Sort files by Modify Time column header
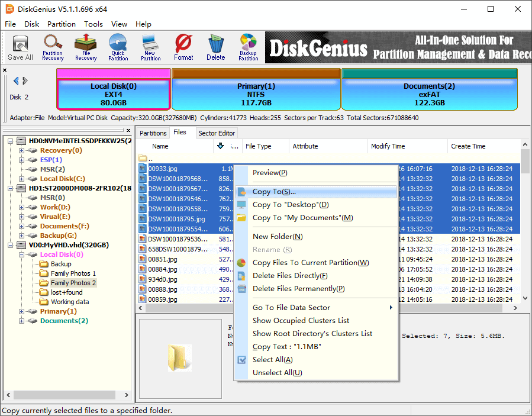Image resolution: width=532 pixels, height=416 pixels. (388, 146)
